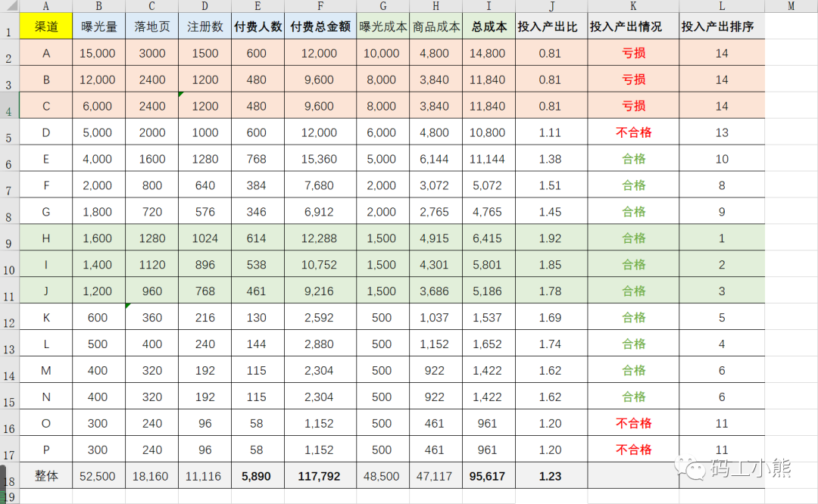Select the 亏损 cell for channel A
This screenshot has height=504, width=818.
coord(633,53)
